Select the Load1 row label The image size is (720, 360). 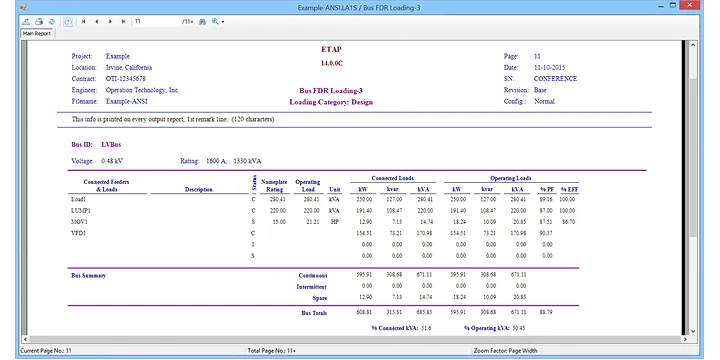click(x=78, y=199)
